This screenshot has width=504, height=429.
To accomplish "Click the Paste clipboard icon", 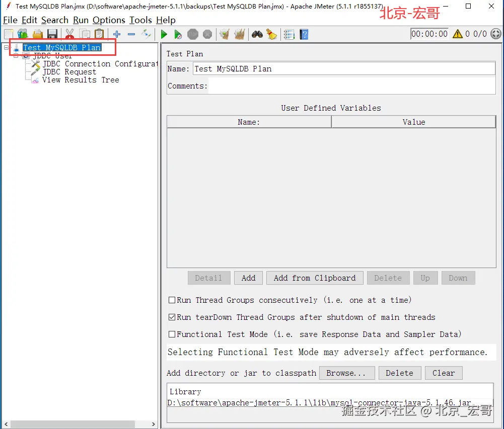I will click(99, 34).
